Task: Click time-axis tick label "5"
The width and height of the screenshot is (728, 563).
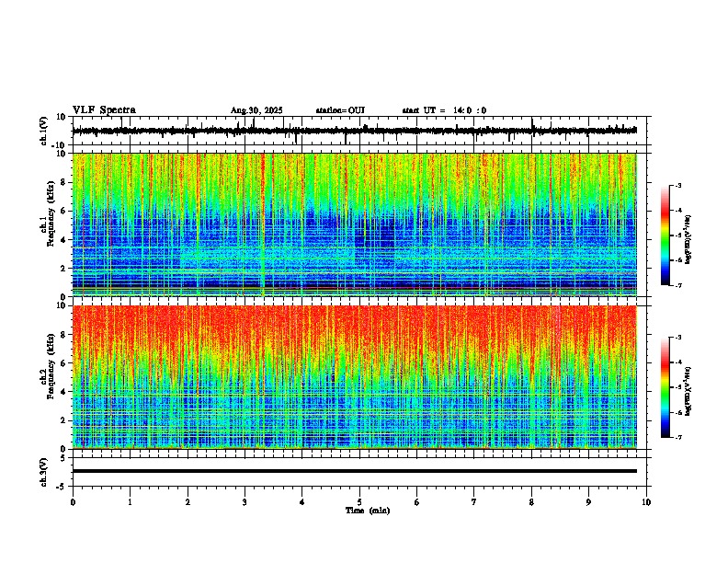Action: (359, 502)
